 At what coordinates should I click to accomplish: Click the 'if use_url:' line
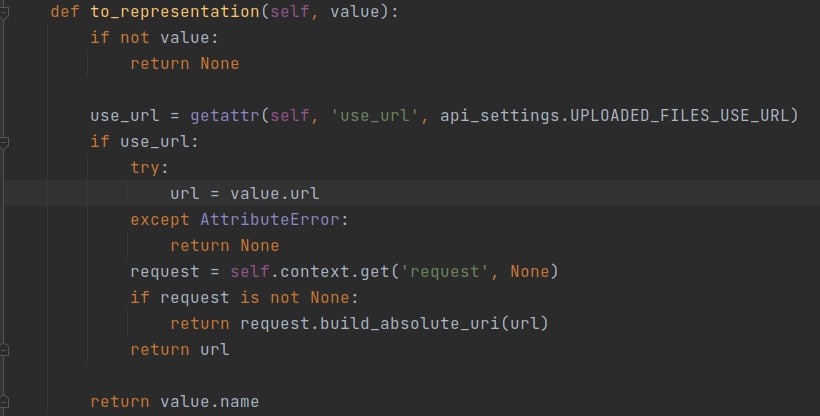coord(145,142)
